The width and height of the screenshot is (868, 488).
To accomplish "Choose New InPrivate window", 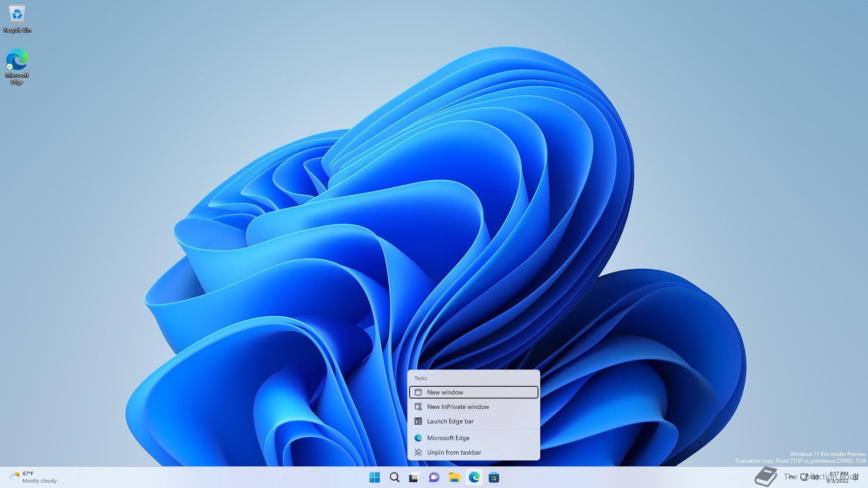I will pos(473,407).
